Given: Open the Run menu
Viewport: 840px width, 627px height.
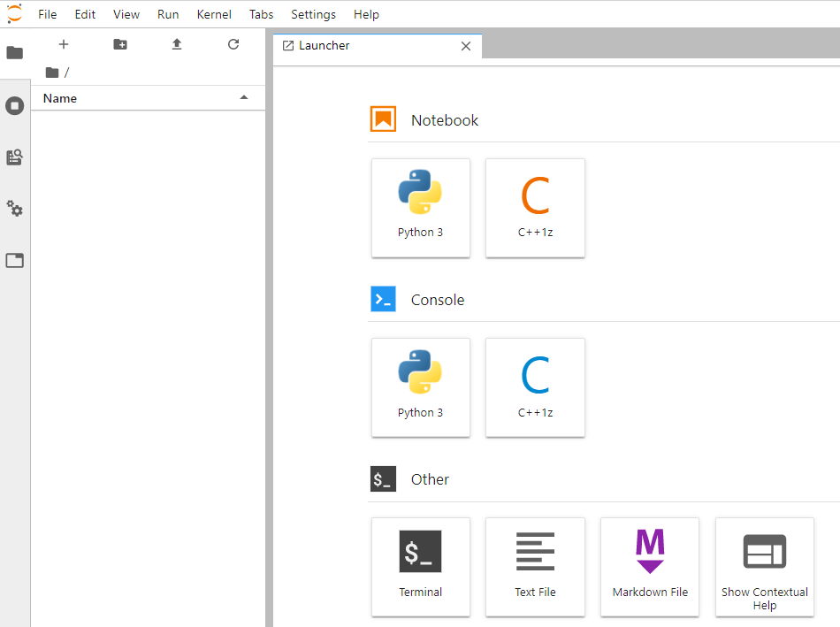Looking at the screenshot, I should [x=168, y=14].
